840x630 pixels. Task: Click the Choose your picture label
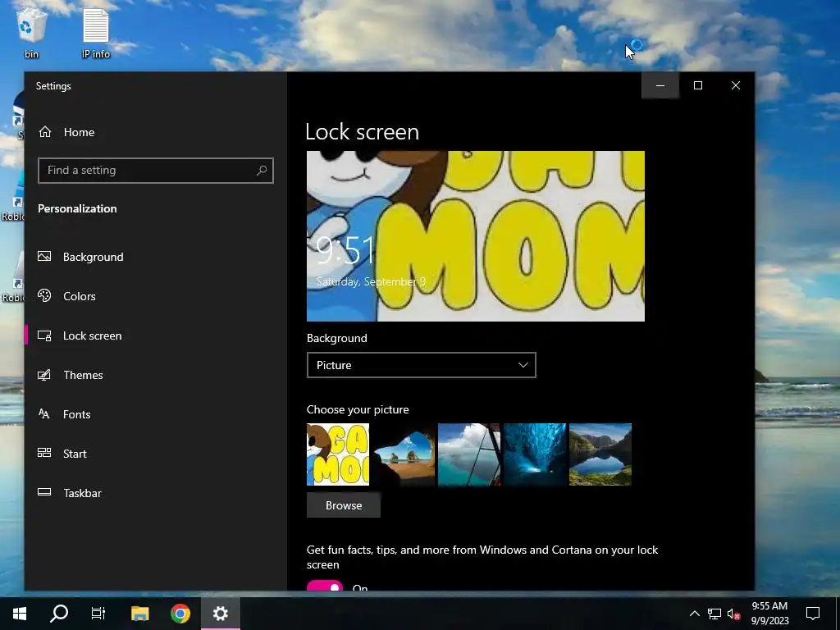click(358, 409)
